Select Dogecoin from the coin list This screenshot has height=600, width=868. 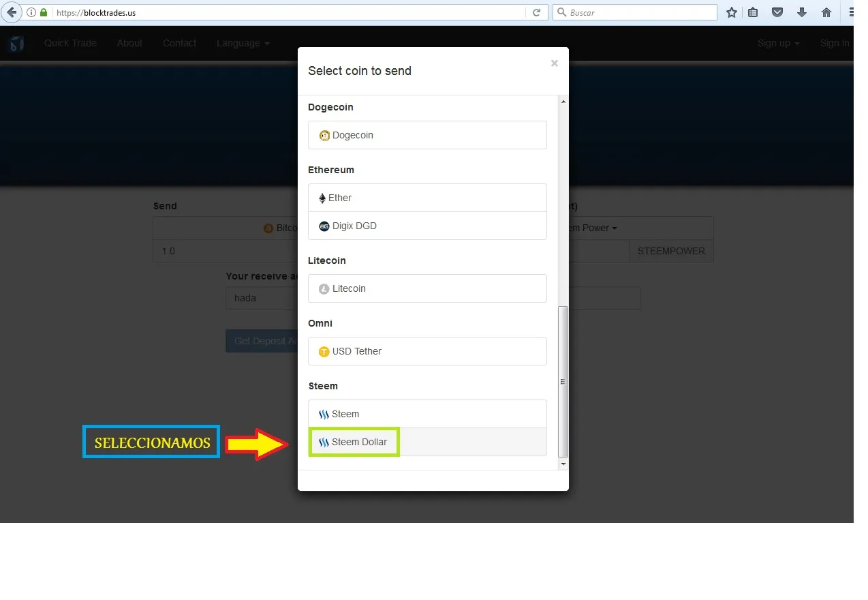(427, 135)
